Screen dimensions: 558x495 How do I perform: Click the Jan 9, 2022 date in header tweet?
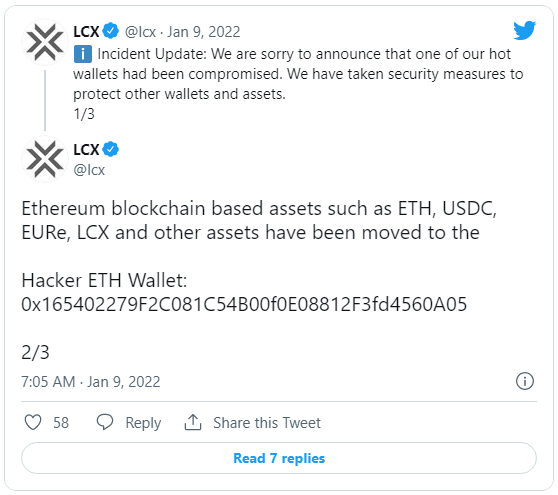pos(204,32)
